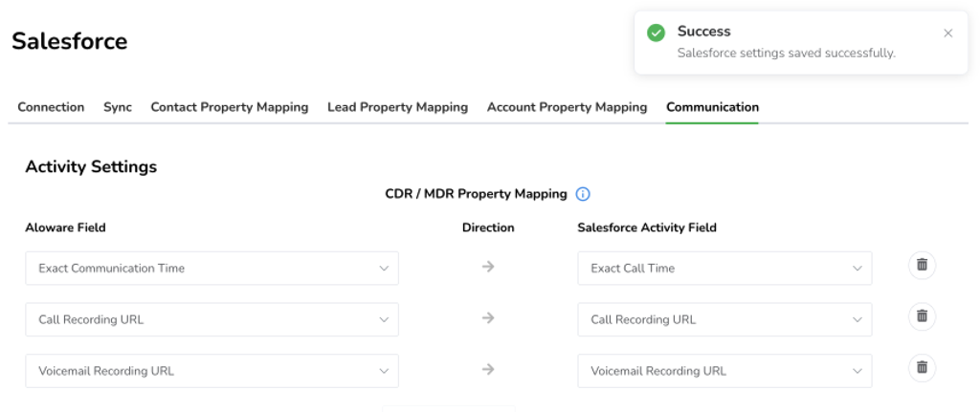Delete the Call Recording URL mapping row
The image size is (980, 412).
(x=922, y=315)
